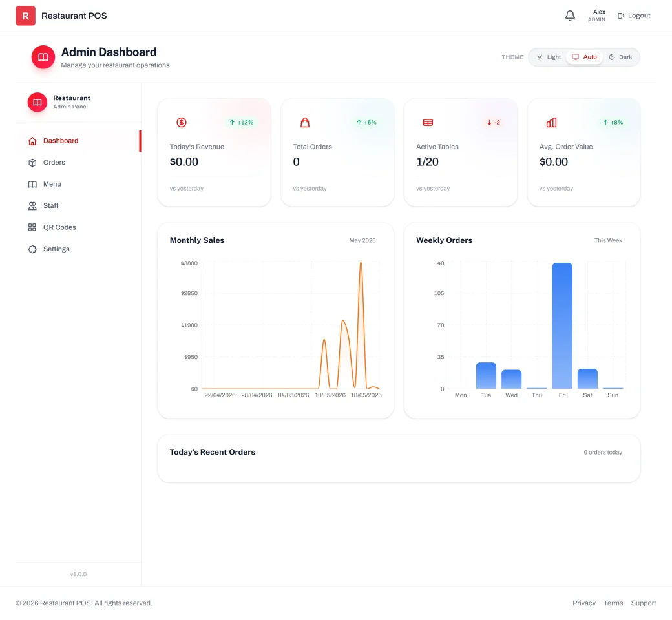
Task: Switch theme to Dark
Action: [x=620, y=57]
